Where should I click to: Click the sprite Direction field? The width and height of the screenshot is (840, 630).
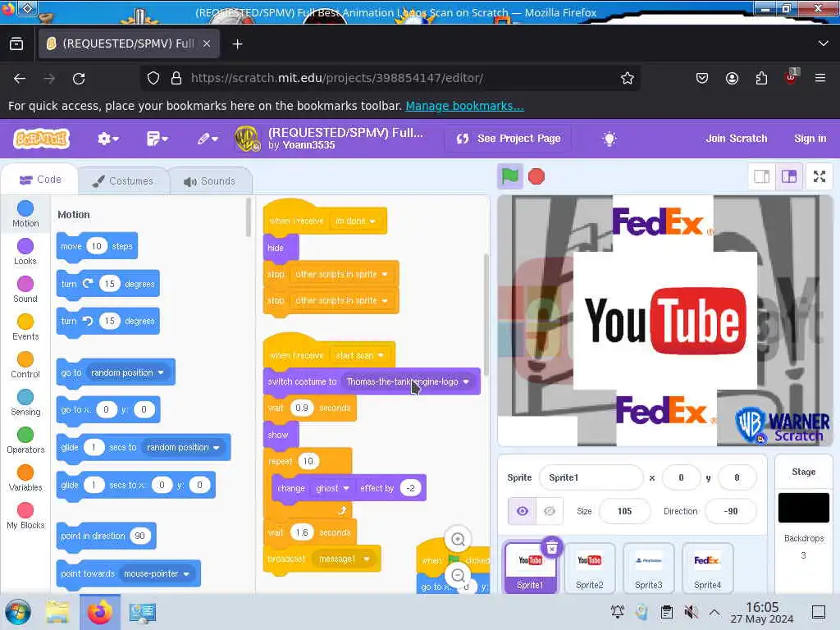[x=731, y=511]
